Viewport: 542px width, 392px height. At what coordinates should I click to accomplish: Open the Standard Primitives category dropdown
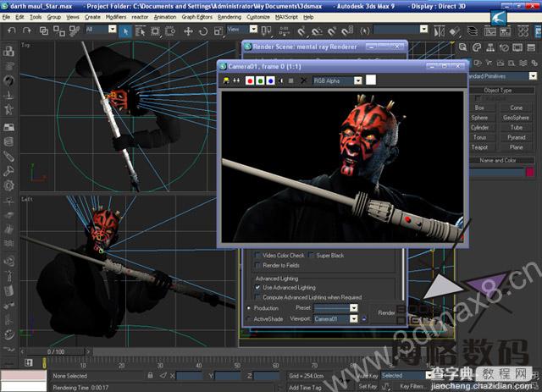pos(533,75)
